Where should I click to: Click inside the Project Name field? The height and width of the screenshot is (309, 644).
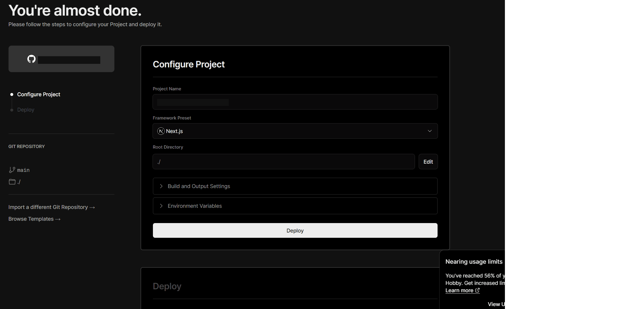295,102
